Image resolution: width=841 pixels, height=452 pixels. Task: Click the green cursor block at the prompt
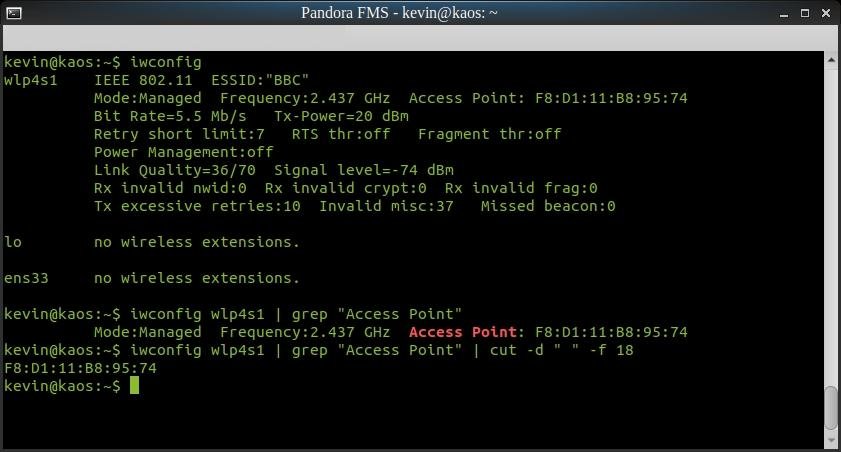[134, 386]
